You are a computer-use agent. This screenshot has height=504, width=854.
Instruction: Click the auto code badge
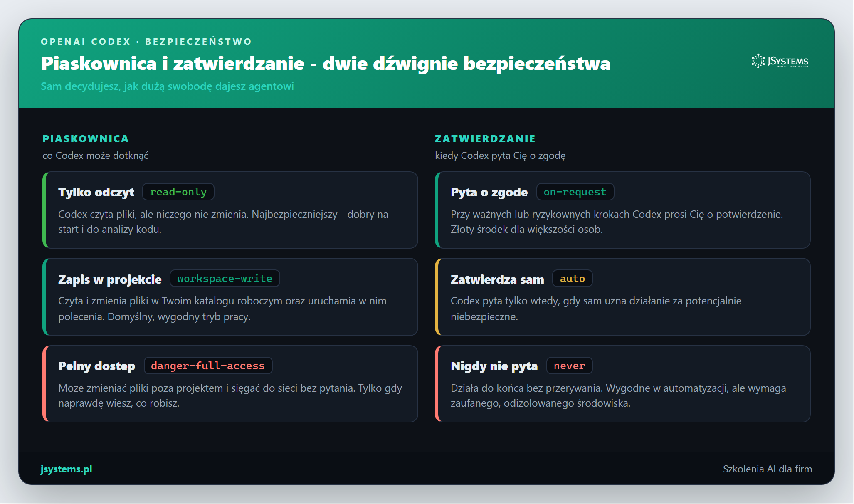pyautogui.click(x=572, y=278)
